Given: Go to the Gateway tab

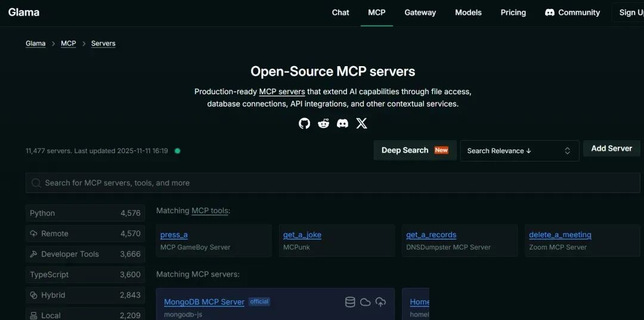Looking at the screenshot, I should tap(420, 13).
